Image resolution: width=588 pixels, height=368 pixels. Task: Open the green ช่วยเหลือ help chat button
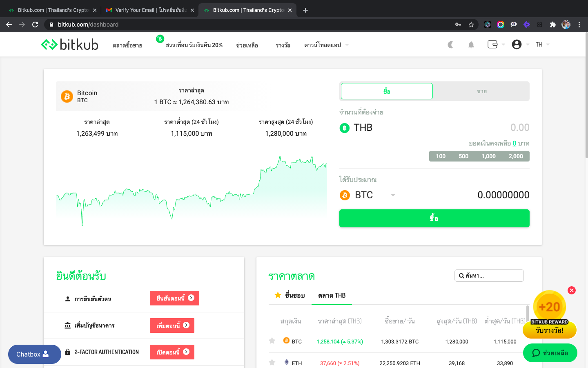tap(550, 353)
